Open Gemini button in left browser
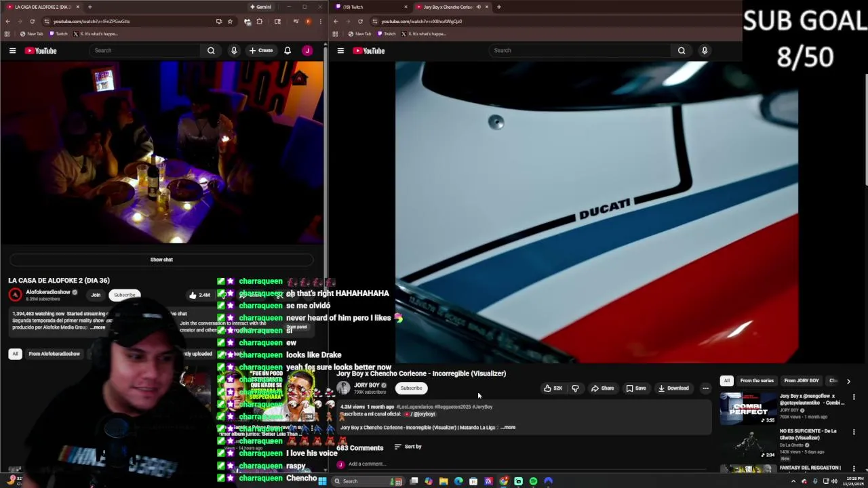868x488 pixels. point(260,7)
